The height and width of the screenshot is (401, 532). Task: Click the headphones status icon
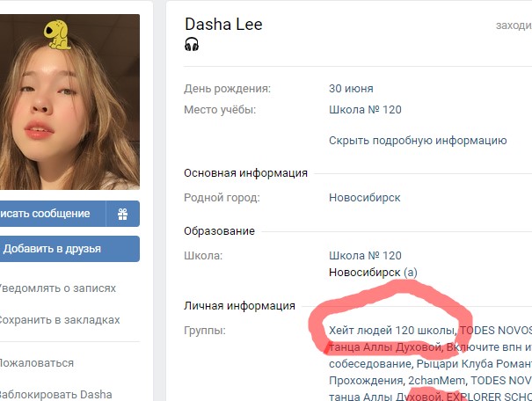pyautogui.click(x=192, y=45)
